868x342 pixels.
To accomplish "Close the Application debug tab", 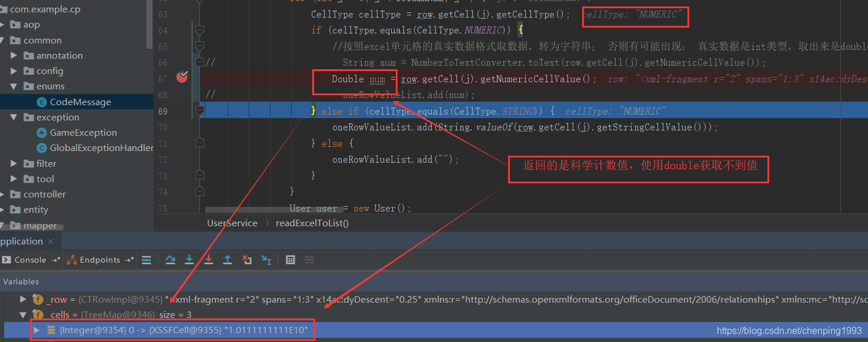I will (x=51, y=242).
